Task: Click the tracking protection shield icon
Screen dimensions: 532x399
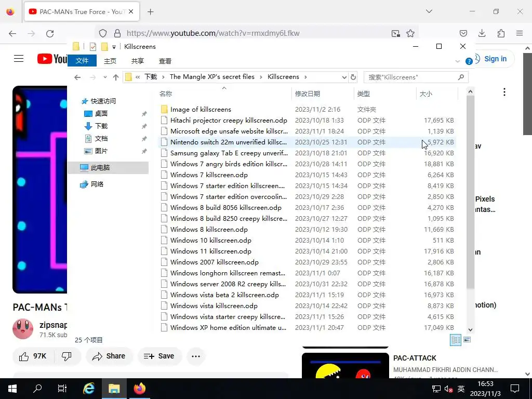Action: [x=103, y=33]
